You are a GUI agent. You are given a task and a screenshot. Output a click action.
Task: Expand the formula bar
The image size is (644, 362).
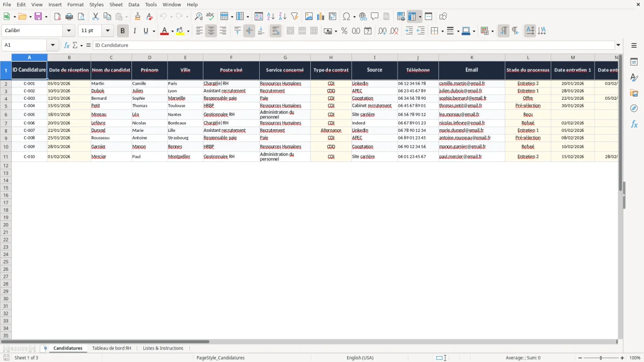[x=618, y=45]
